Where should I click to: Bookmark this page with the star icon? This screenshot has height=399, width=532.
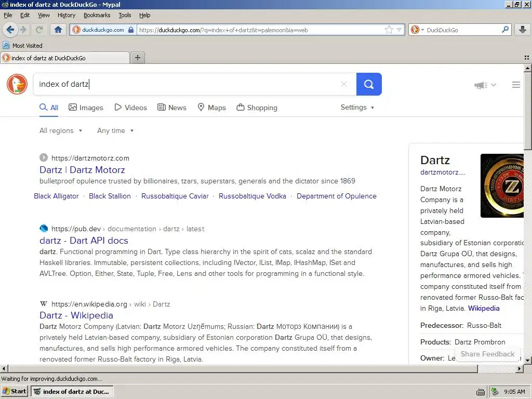coord(389,30)
